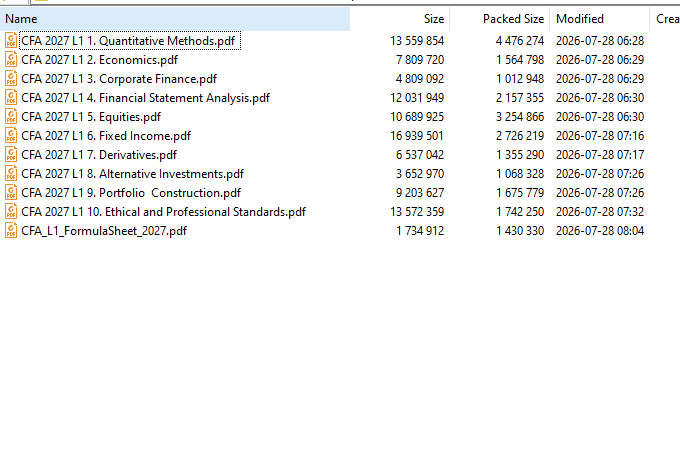The height and width of the screenshot is (458, 680).
Task: Select file 'CFA 2027 L1 3. Corporate Finance.pdf'
Action: (119, 79)
